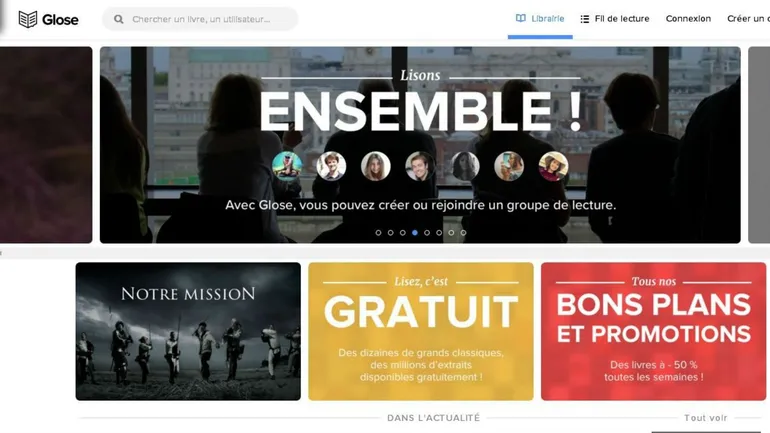Click the Glose book logo icon

(x=28, y=19)
